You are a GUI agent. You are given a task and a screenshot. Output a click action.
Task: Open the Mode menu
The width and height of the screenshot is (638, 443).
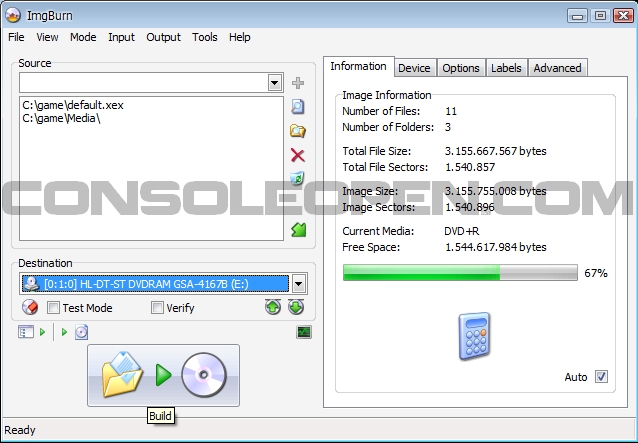(83, 37)
